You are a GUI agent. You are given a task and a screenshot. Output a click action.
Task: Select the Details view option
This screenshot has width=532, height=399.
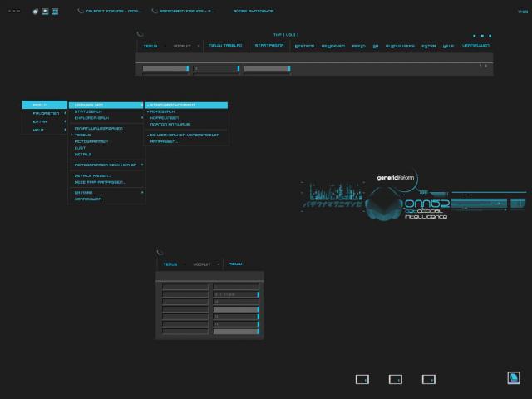point(106,155)
